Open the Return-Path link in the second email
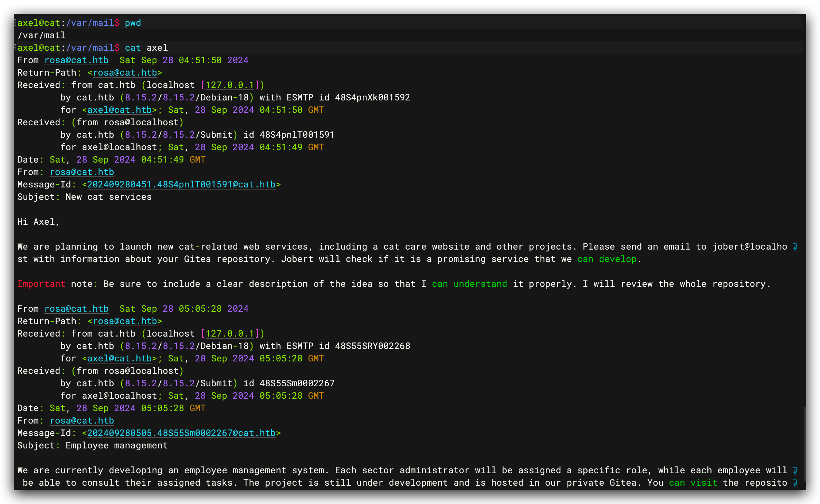This screenshot has width=820, height=504. (x=125, y=321)
